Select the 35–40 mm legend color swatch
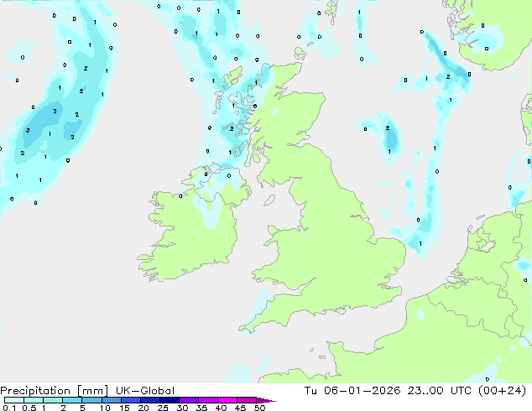This screenshot has height=411, width=532. click(x=207, y=400)
